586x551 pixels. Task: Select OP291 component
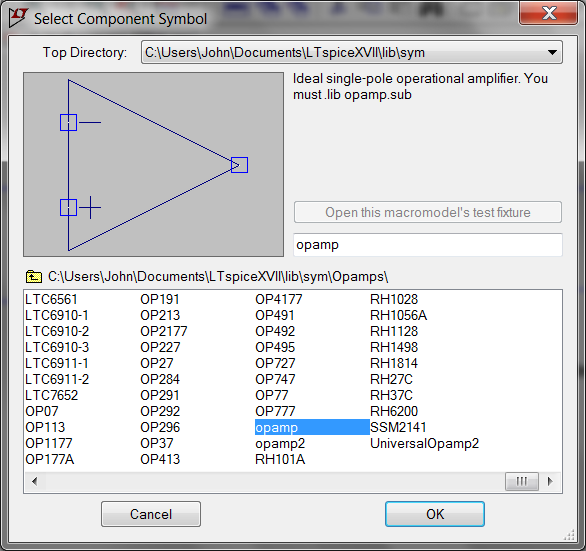160,395
